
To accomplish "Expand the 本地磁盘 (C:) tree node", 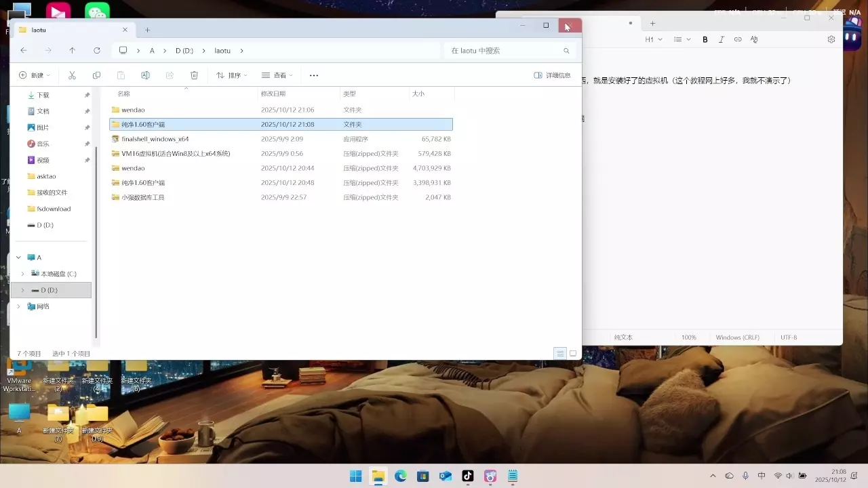I will [22, 274].
